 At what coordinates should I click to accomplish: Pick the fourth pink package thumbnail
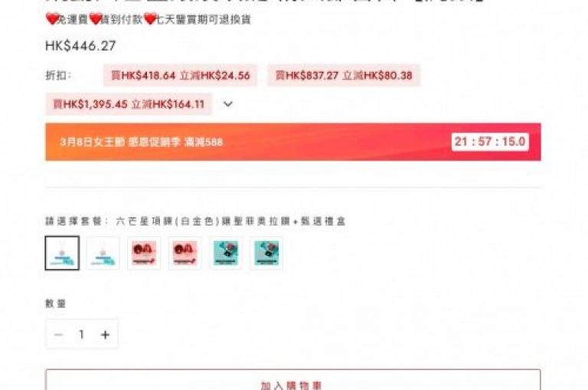point(185,253)
